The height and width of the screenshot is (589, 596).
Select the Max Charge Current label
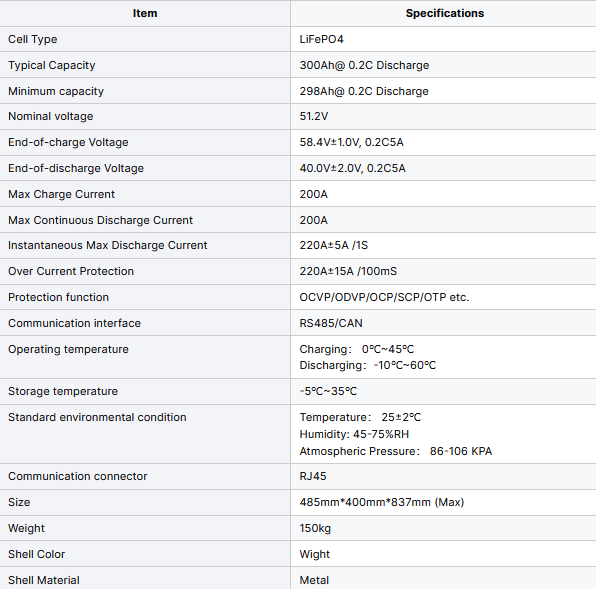coord(61,194)
